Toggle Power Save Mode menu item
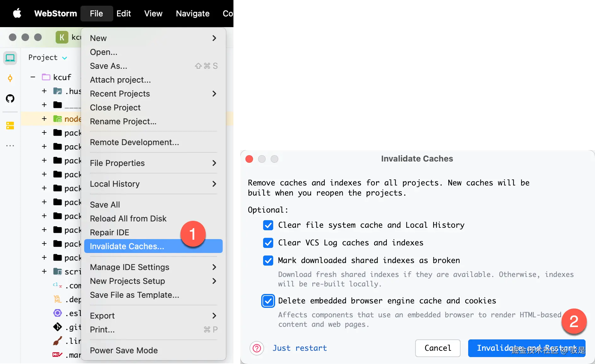This screenshot has height=364, width=595. pyautogui.click(x=153, y=350)
